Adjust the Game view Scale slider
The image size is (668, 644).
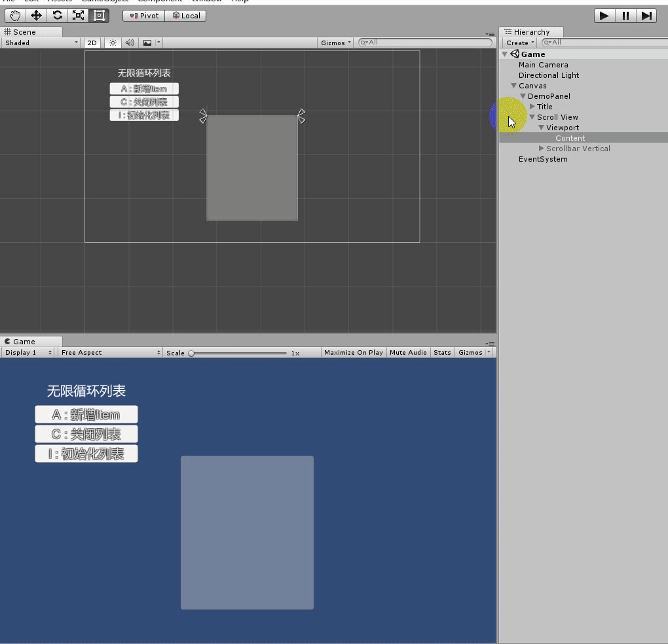pyautogui.click(x=239, y=353)
